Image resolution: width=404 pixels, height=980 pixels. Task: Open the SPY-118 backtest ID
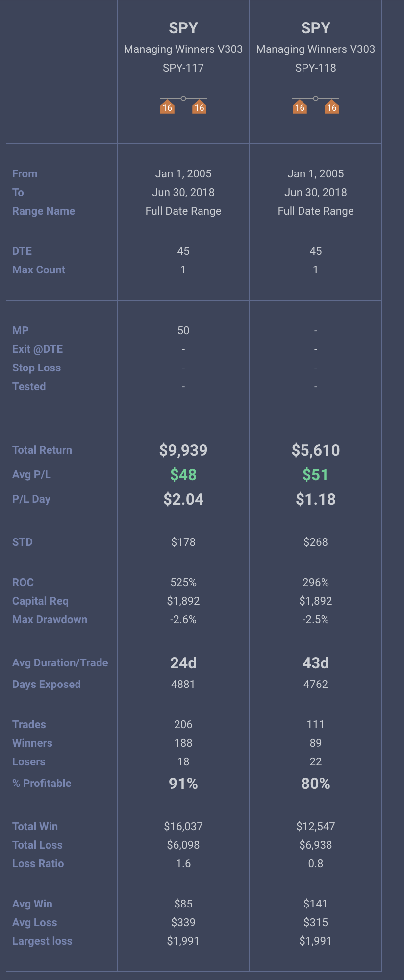[x=316, y=68]
